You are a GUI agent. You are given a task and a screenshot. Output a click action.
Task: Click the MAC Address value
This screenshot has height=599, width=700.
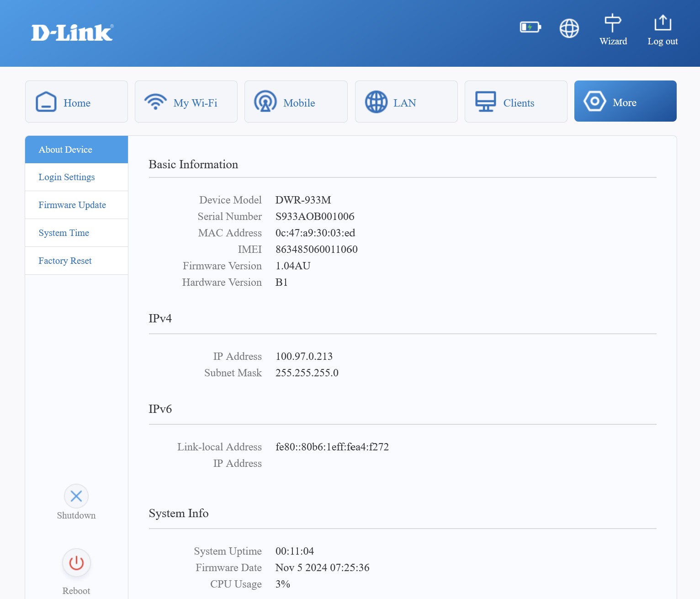point(315,233)
